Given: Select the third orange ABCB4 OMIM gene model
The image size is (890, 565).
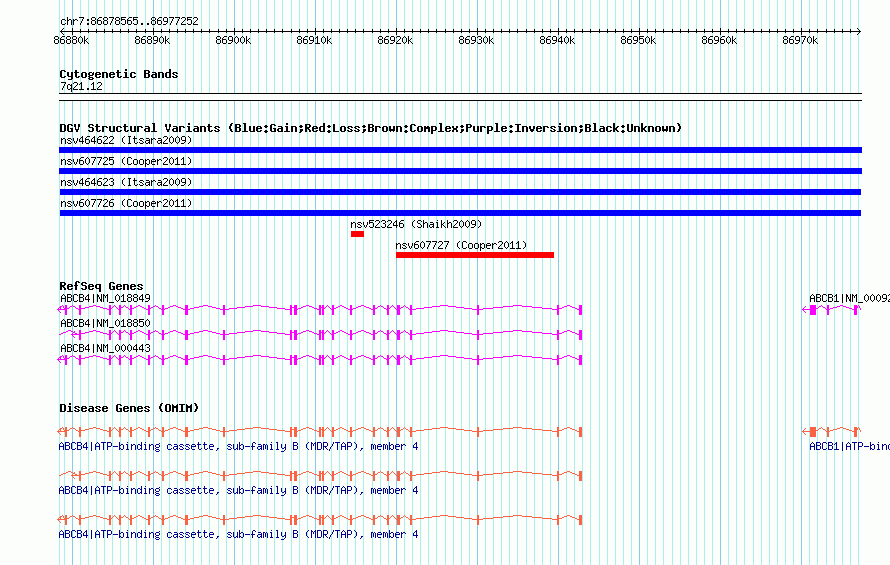Looking at the screenshot, I should [320, 519].
